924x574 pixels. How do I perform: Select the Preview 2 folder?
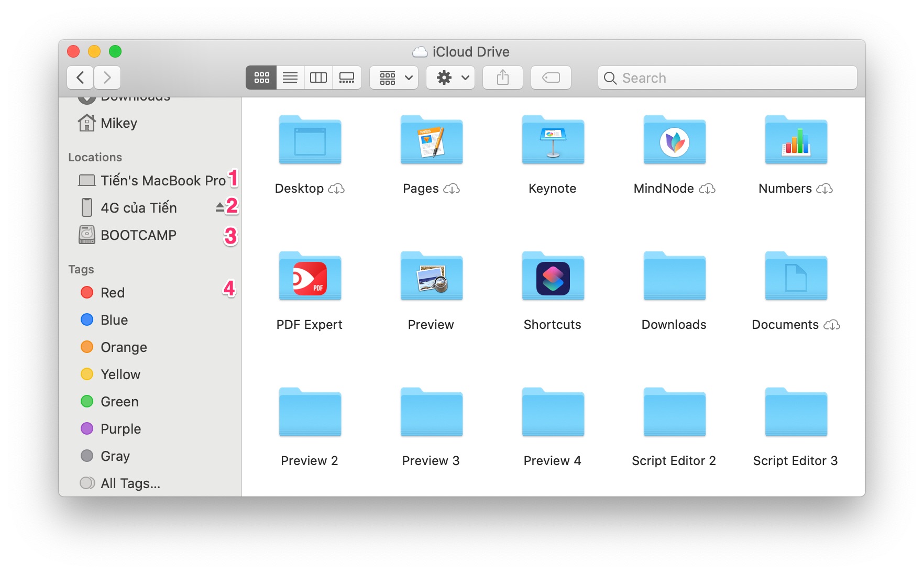point(310,412)
